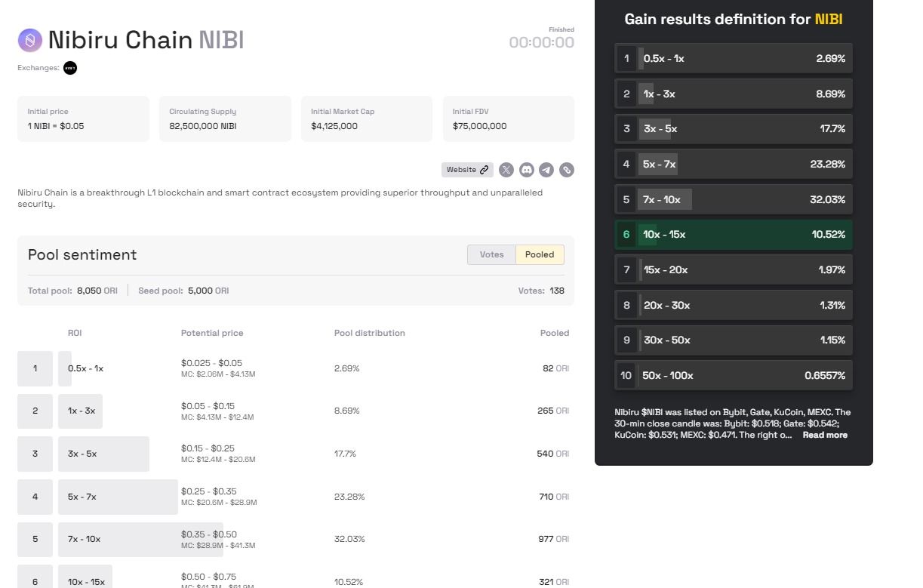This screenshot has width=923, height=588.
Task: Select highlighted gain result 10x - 15x
Action: 734,235
